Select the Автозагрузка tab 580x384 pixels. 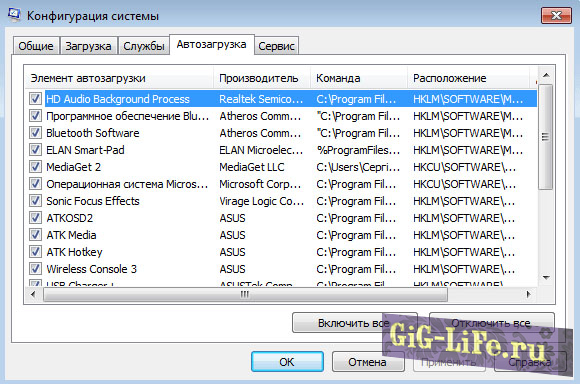pos(212,44)
